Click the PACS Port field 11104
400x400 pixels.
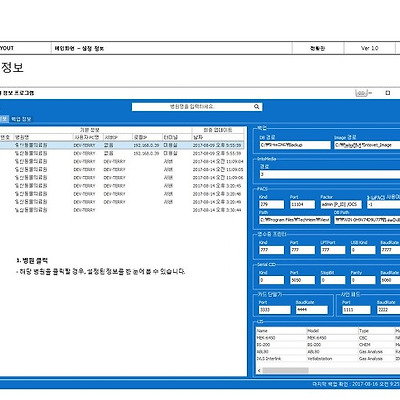tap(302, 204)
